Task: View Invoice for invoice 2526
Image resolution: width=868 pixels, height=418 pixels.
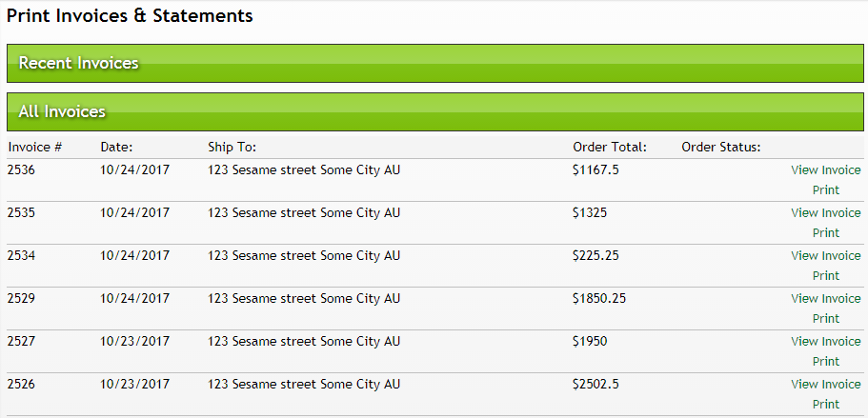Action: [x=825, y=385]
